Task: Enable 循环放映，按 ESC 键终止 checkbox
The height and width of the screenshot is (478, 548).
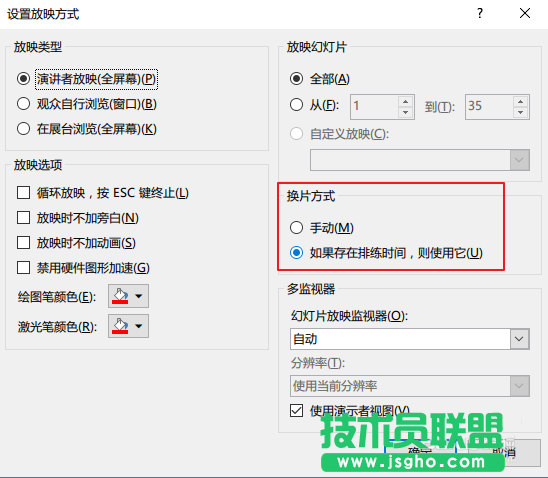Action: click(x=23, y=193)
